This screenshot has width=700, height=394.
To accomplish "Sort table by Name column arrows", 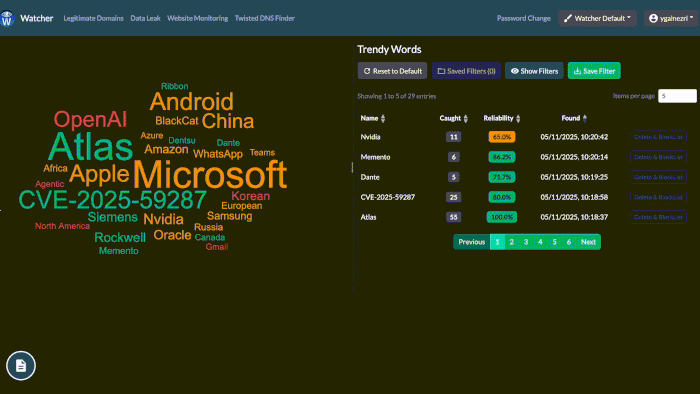I will (x=383, y=118).
